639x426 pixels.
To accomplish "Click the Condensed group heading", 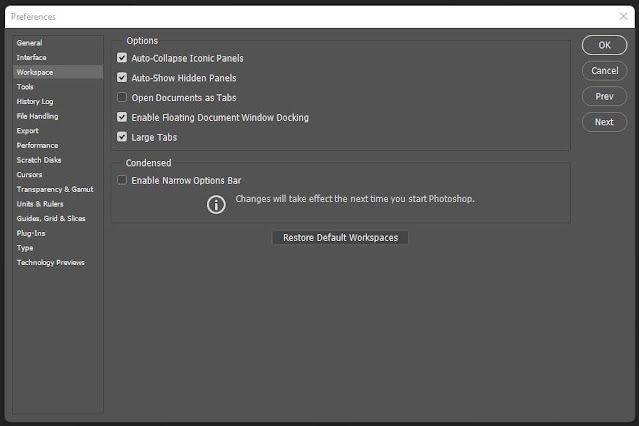I will click(x=148, y=163).
